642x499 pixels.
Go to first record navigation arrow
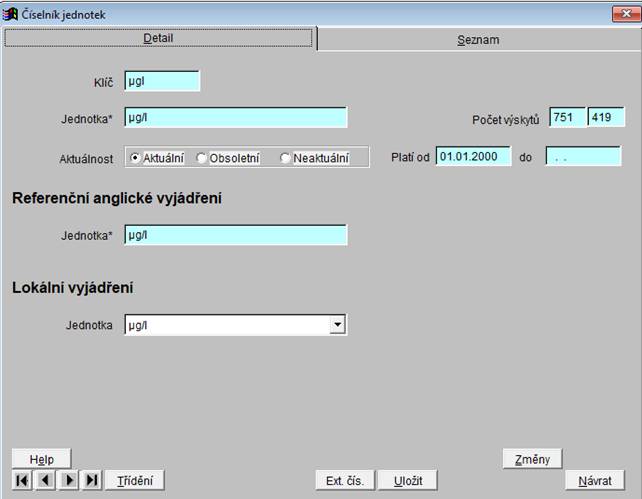pos(22,480)
